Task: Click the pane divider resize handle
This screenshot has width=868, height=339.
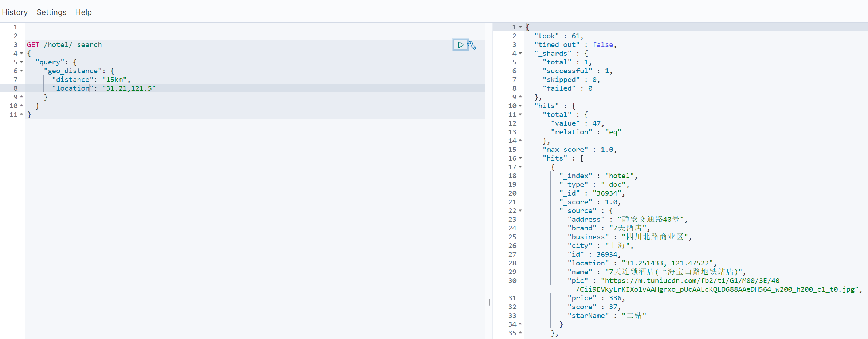Action: 489,302
